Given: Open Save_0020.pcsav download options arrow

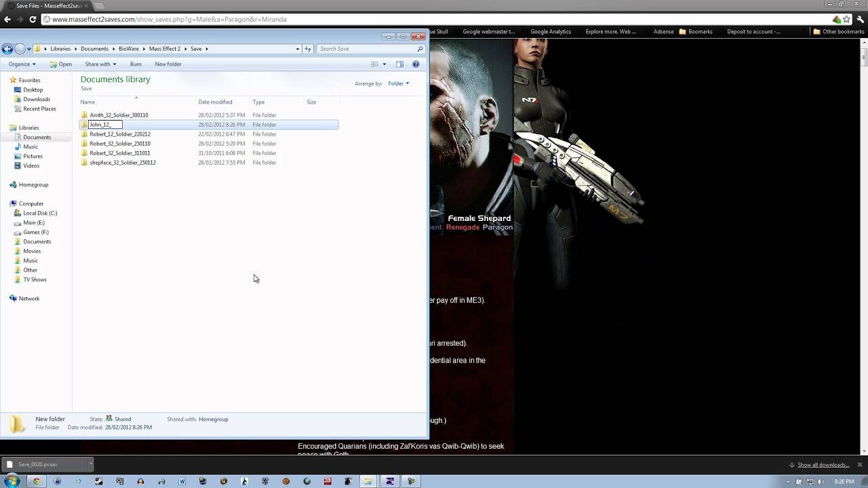Looking at the screenshot, I should pyautogui.click(x=90, y=464).
